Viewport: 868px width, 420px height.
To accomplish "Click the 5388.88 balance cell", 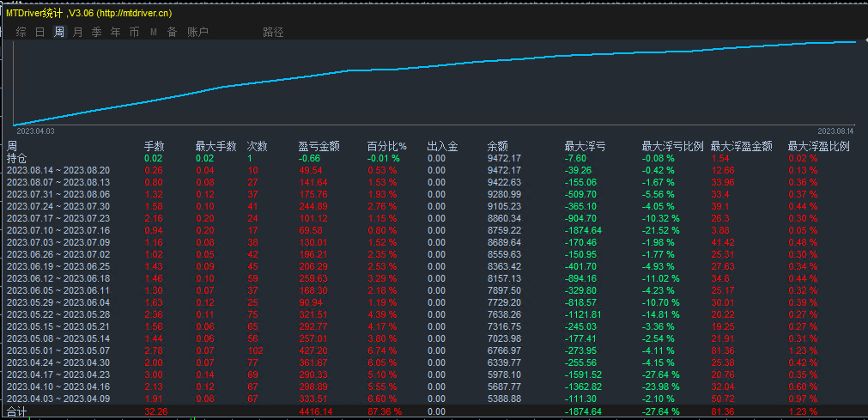I will pyautogui.click(x=504, y=398).
